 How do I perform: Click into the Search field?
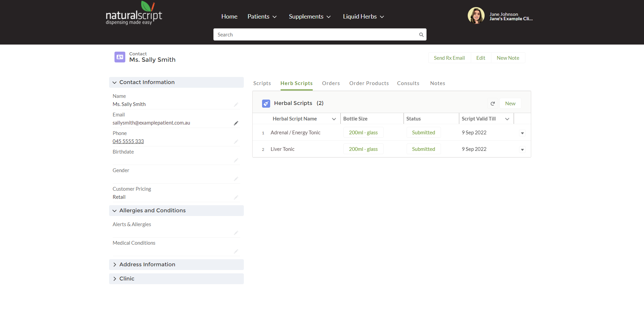coord(319,35)
